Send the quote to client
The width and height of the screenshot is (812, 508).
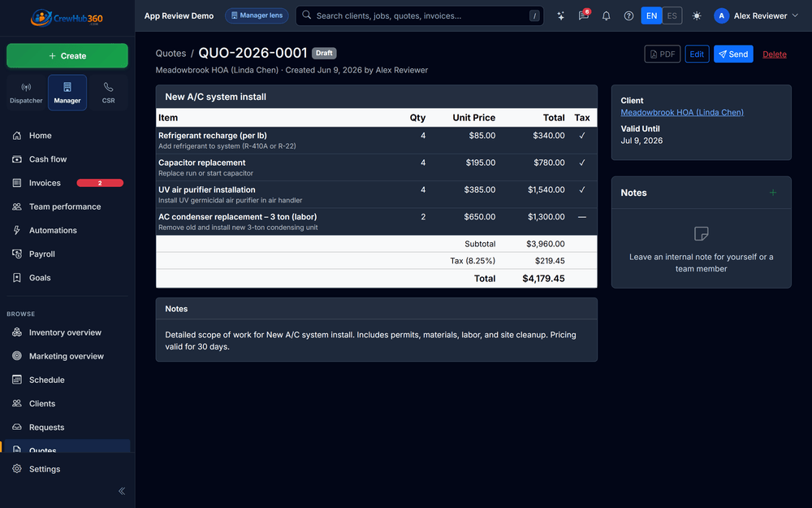pyautogui.click(x=733, y=54)
